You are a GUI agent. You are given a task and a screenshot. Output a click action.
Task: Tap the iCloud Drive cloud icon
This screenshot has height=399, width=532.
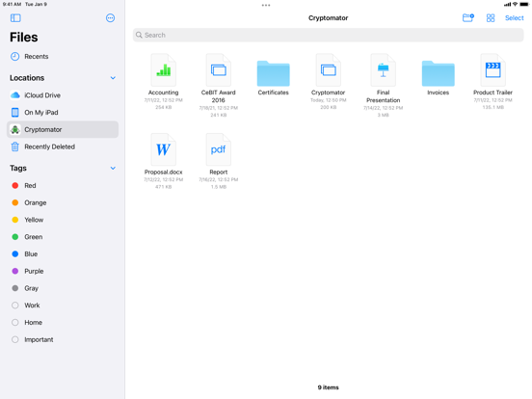(x=14, y=95)
